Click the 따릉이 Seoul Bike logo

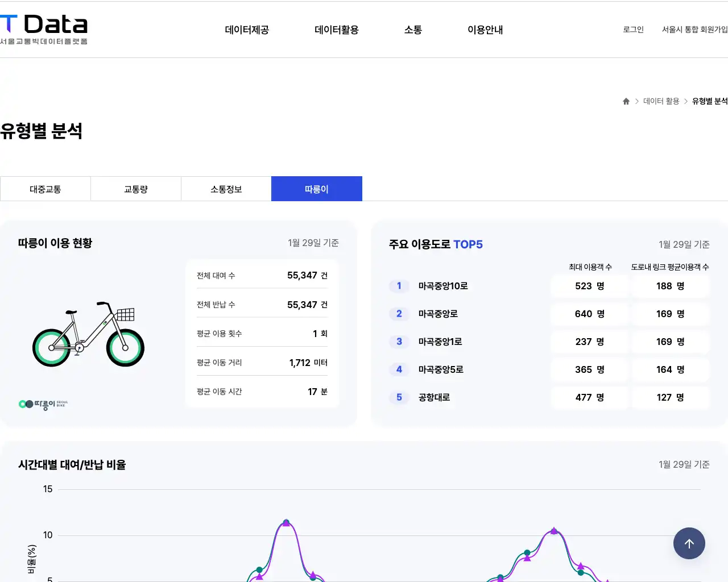click(x=42, y=405)
